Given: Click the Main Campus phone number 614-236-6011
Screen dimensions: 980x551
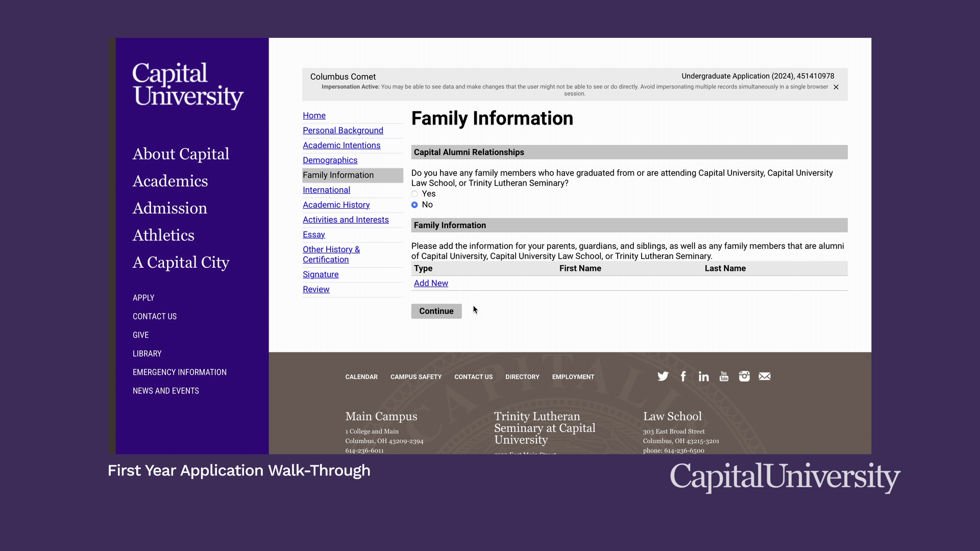Looking at the screenshot, I should click(364, 450).
